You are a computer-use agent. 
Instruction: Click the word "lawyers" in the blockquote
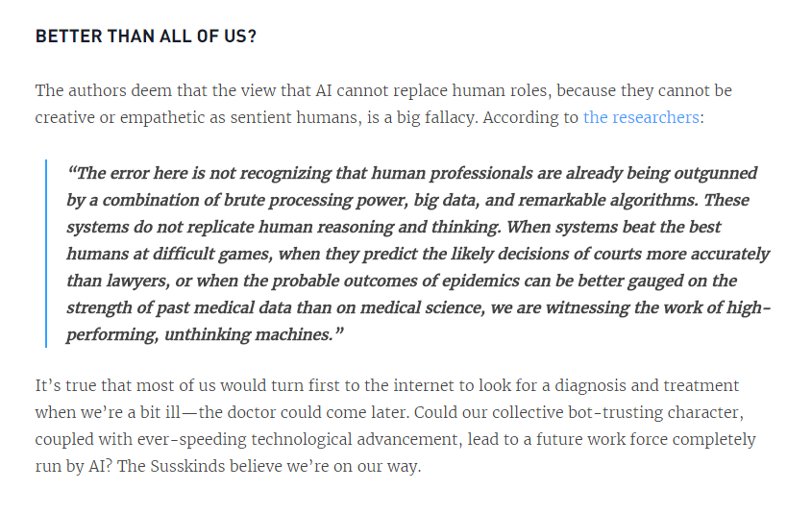[x=137, y=281]
